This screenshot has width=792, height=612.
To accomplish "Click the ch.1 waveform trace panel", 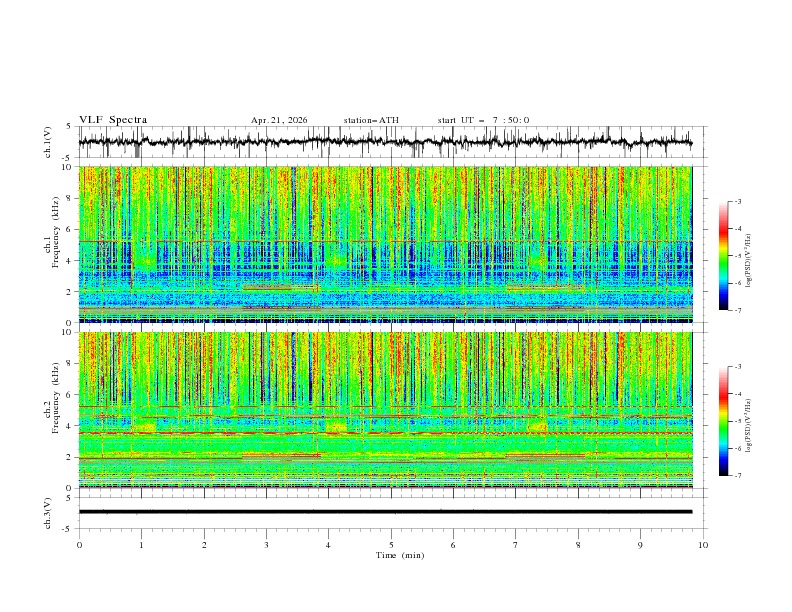I will tap(385, 142).
